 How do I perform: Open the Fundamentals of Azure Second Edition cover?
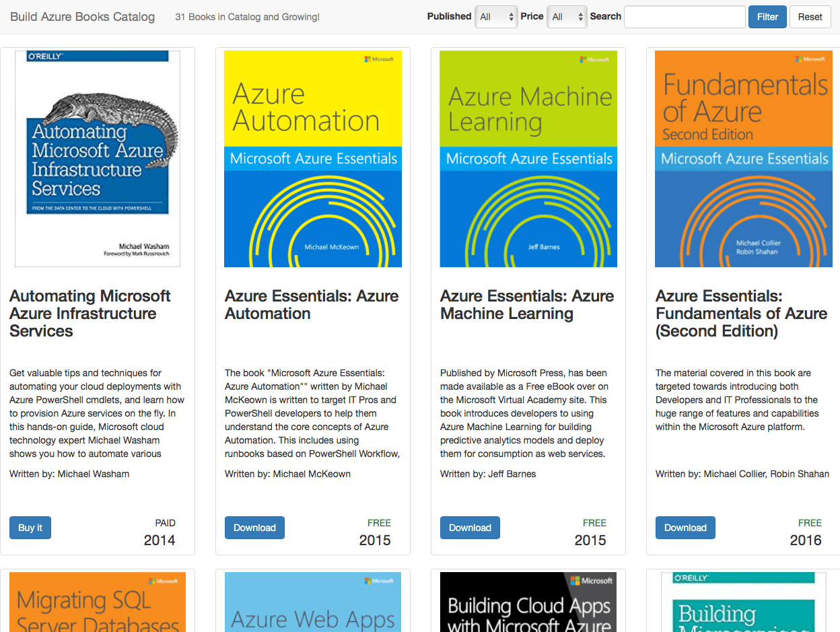(743, 159)
